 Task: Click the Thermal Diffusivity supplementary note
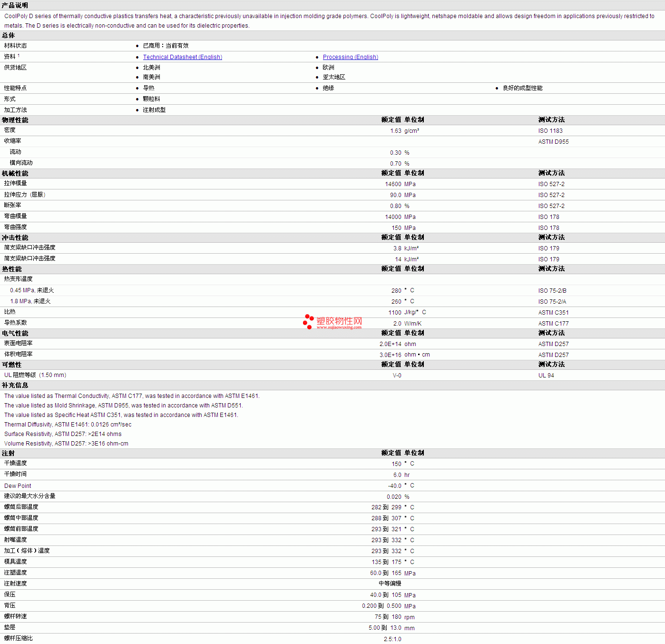(68, 425)
